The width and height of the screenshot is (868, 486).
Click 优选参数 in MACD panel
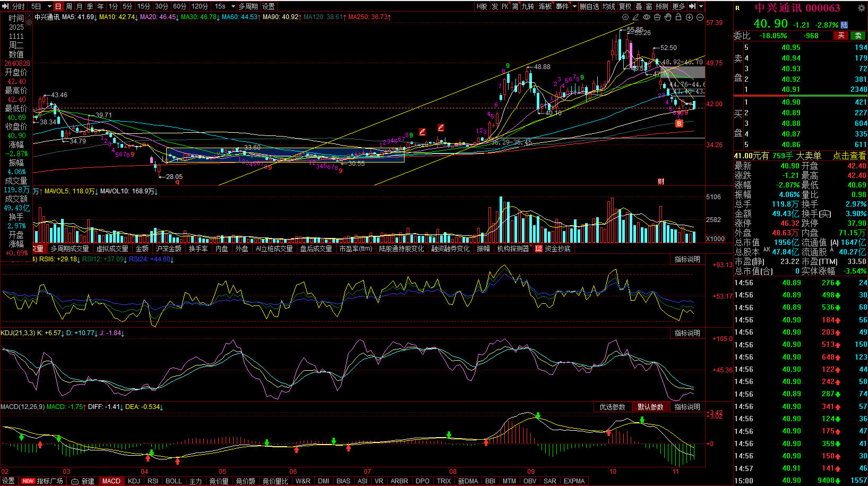click(612, 407)
